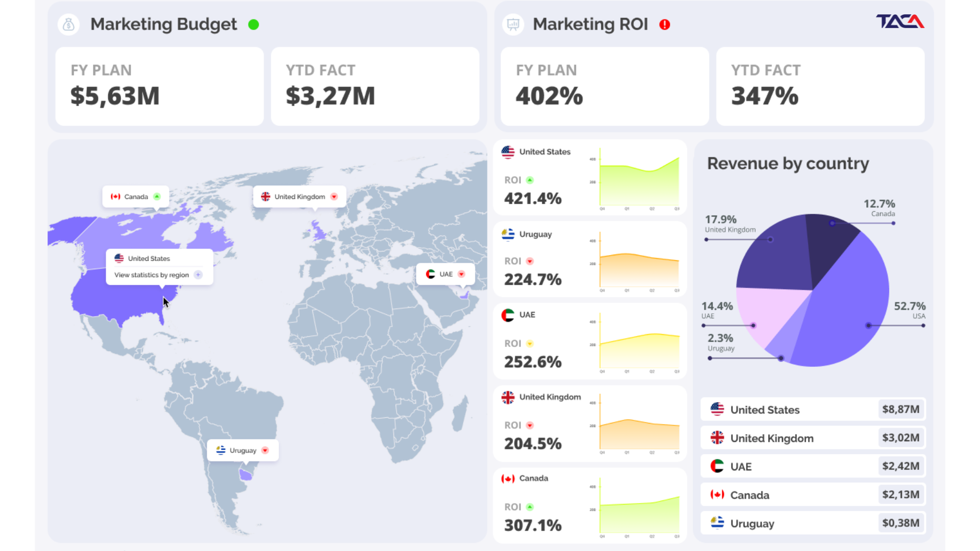This screenshot has width=980, height=551.
Task: Click the UAE flag in the revenue list
Action: 717,466
